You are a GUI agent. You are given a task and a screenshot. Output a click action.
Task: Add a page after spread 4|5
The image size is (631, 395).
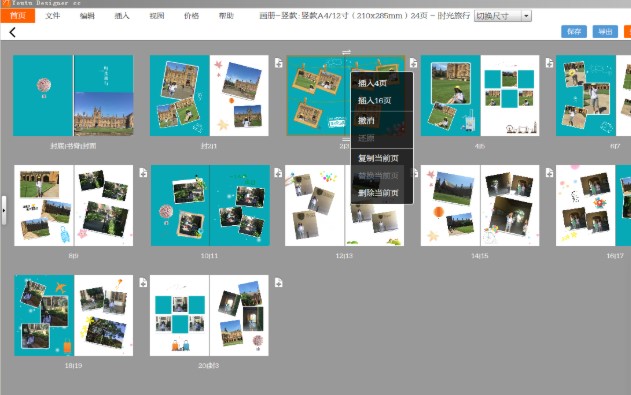[x=549, y=63]
